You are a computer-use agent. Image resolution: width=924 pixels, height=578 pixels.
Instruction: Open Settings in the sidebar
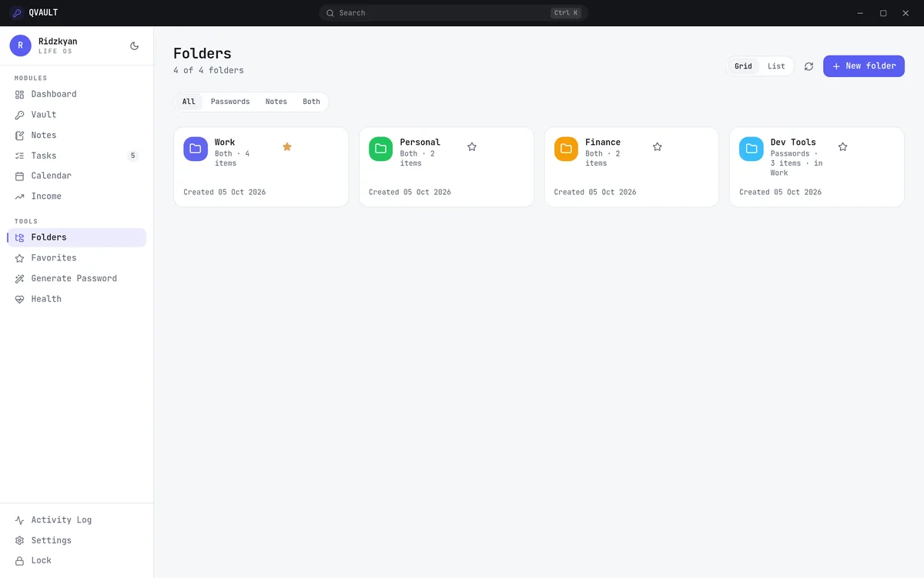click(77, 540)
